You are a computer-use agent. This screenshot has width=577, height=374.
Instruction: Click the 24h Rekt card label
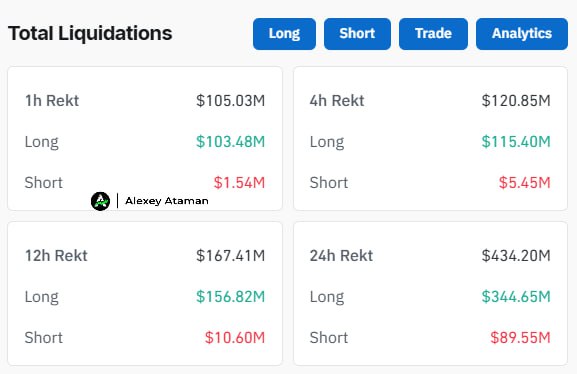point(341,255)
